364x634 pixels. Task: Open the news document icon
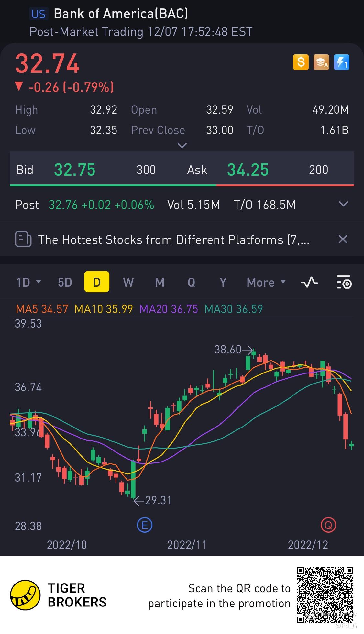(23, 239)
